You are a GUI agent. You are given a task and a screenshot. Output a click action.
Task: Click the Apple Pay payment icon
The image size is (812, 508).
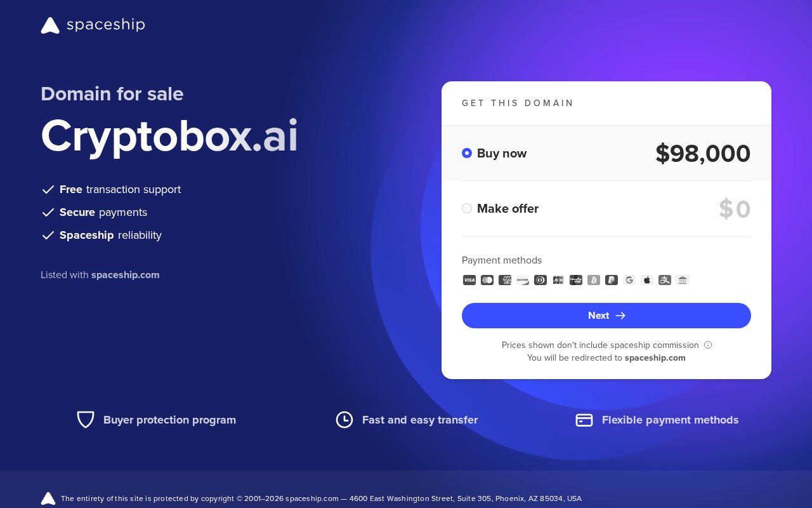coord(647,280)
